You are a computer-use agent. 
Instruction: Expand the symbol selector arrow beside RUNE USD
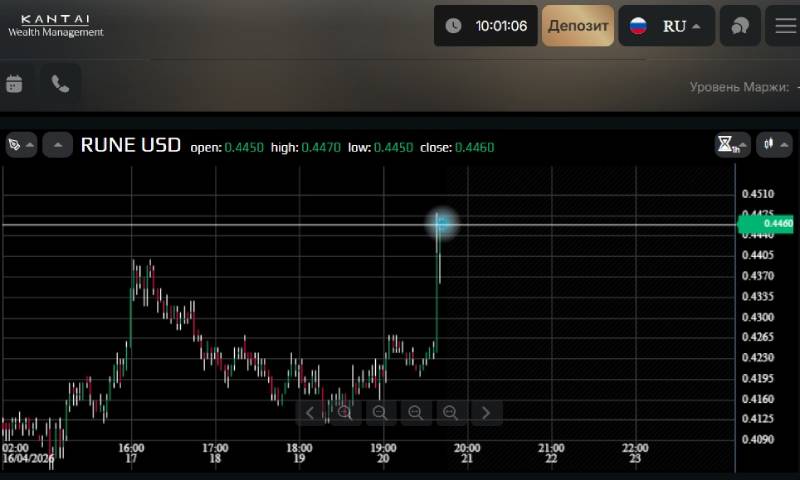(x=57, y=145)
